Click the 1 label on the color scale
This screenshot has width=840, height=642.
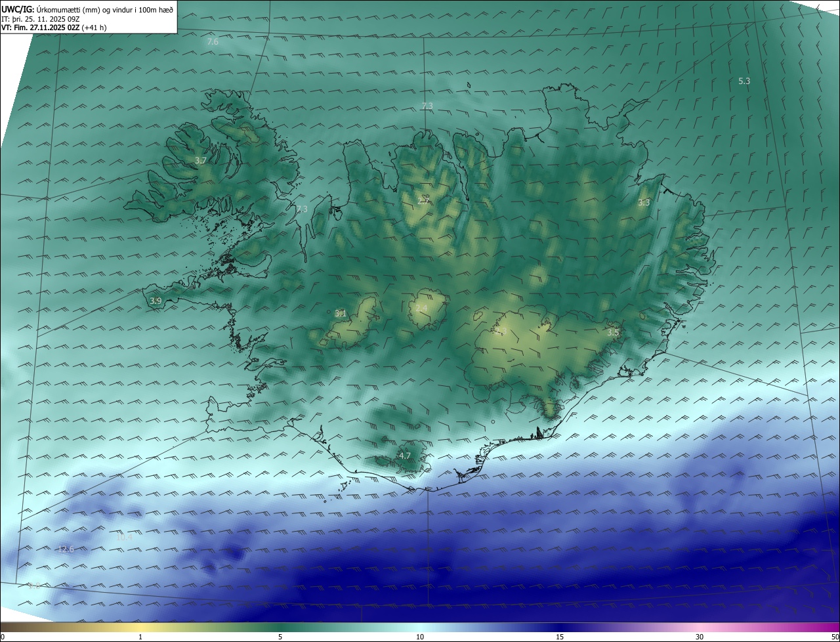click(140, 637)
